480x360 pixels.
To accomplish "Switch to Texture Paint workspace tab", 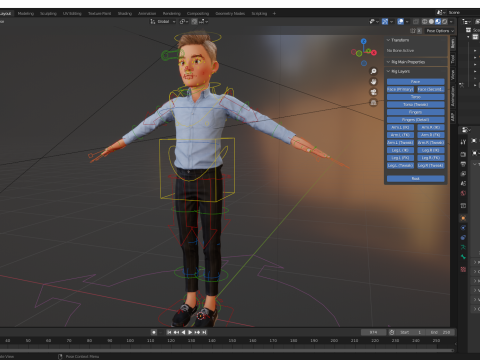I will [99, 13].
